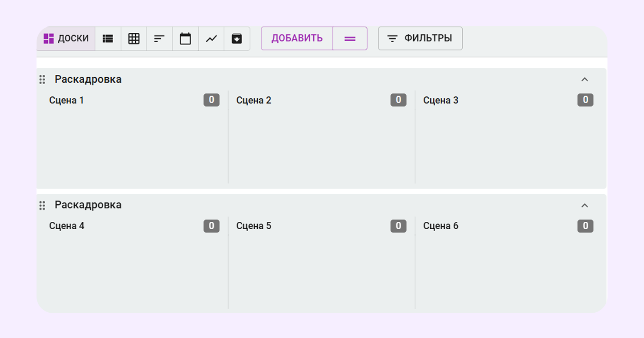Select the Gantt timeline view icon
The width and height of the screenshot is (644, 338).
click(159, 39)
